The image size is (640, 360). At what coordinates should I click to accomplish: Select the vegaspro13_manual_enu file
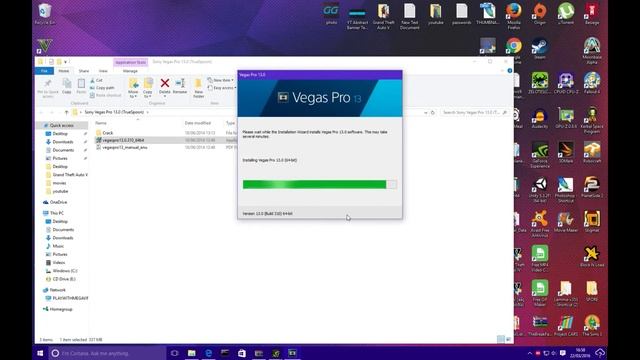122,147
